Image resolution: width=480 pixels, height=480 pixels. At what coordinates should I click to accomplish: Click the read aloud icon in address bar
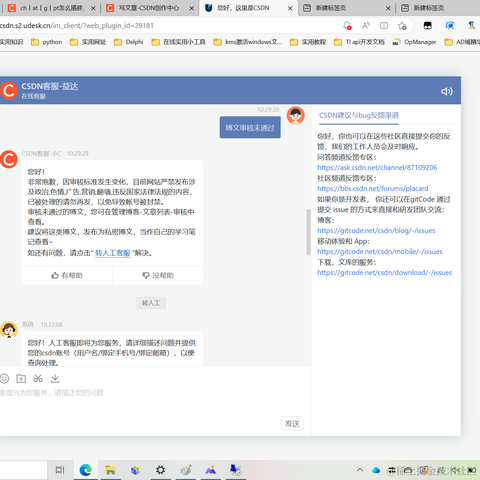pyautogui.click(x=366, y=26)
